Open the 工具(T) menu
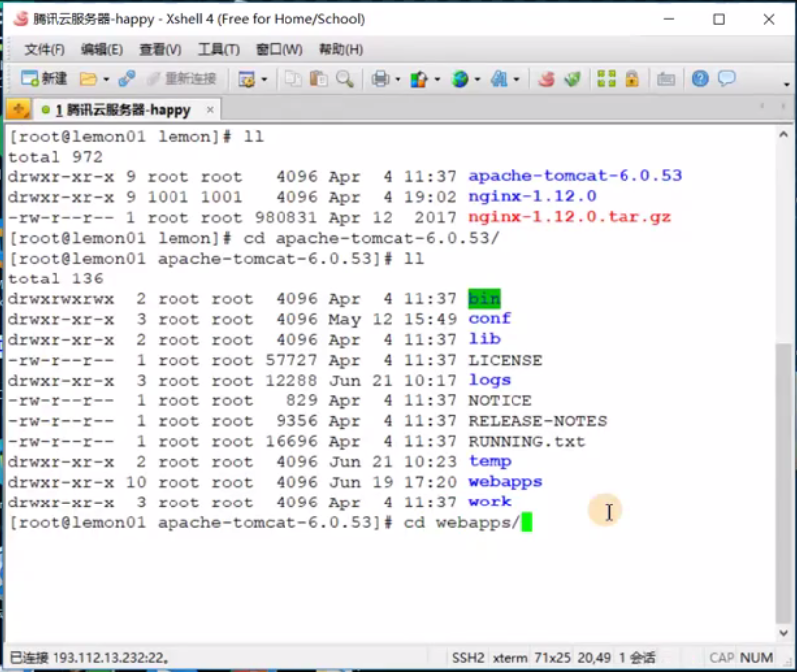797x672 pixels. pos(219,50)
